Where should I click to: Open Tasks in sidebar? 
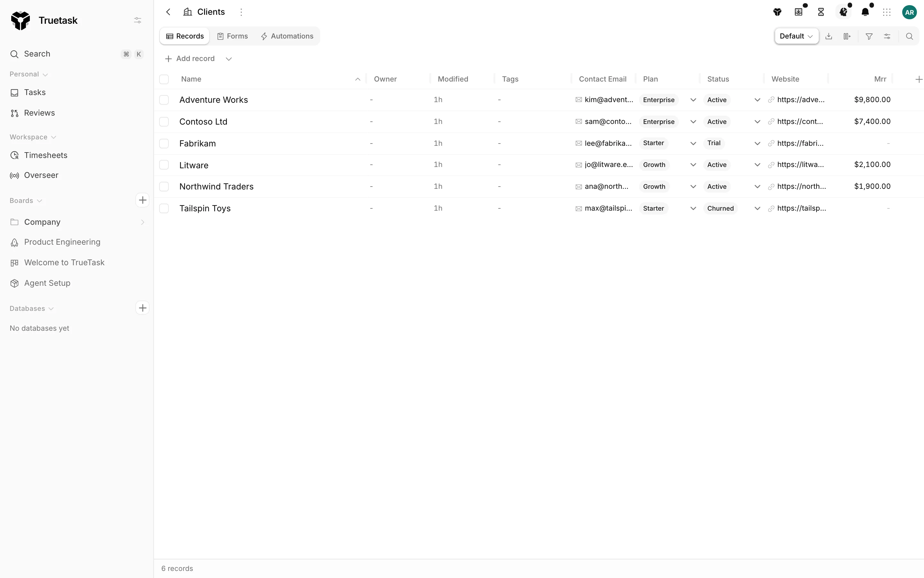click(x=76, y=92)
